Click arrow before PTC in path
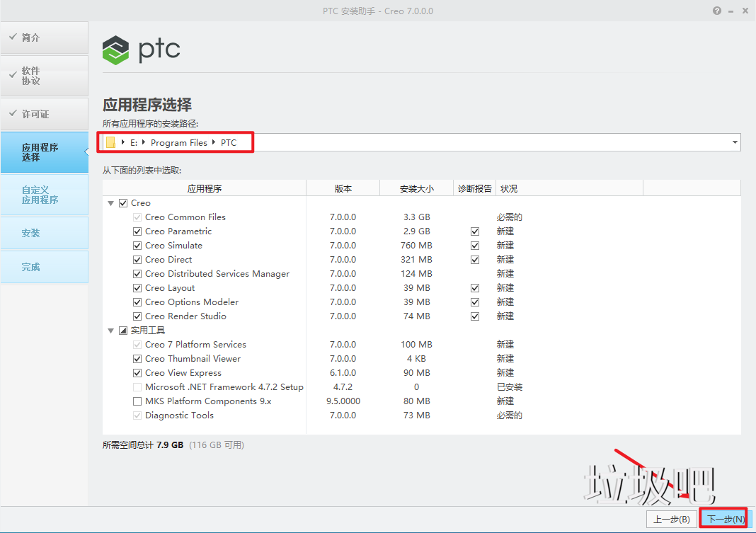 point(214,142)
